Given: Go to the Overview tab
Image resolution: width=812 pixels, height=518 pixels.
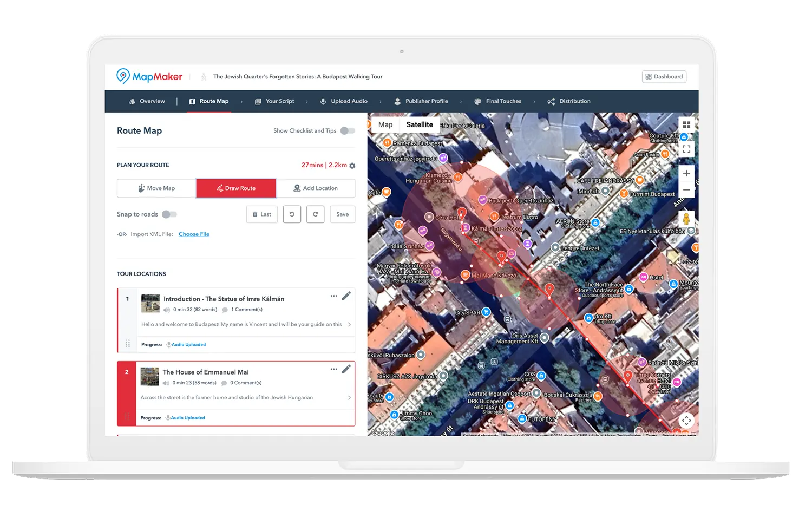Looking at the screenshot, I should tap(147, 101).
